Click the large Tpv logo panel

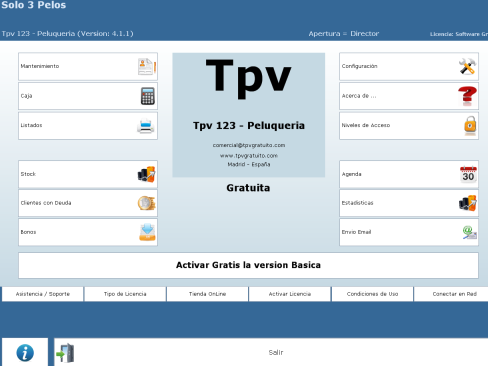249,115
